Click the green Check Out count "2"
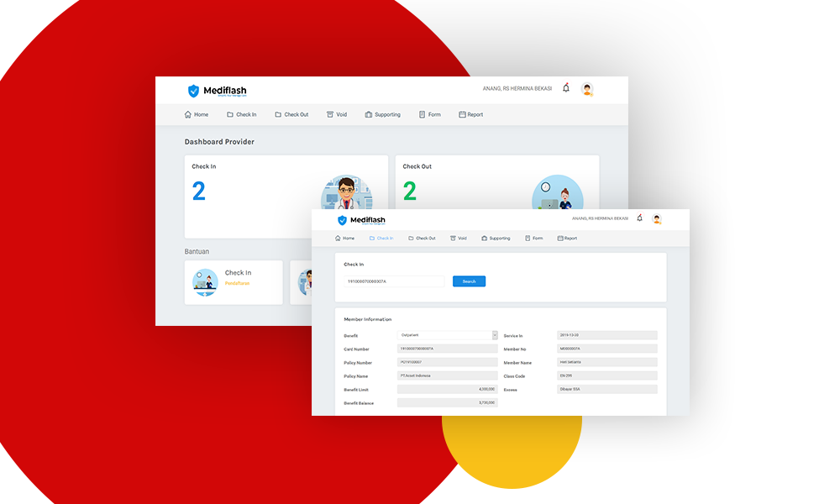 pyautogui.click(x=410, y=192)
